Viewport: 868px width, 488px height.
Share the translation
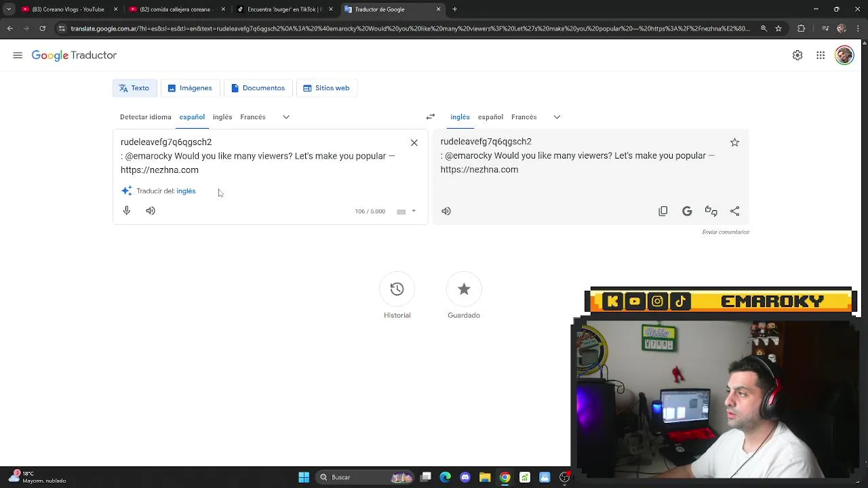734,211
